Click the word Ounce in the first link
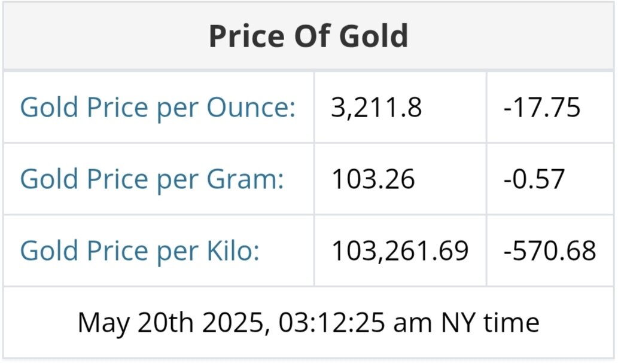618x364 pixels. (251, 108)
